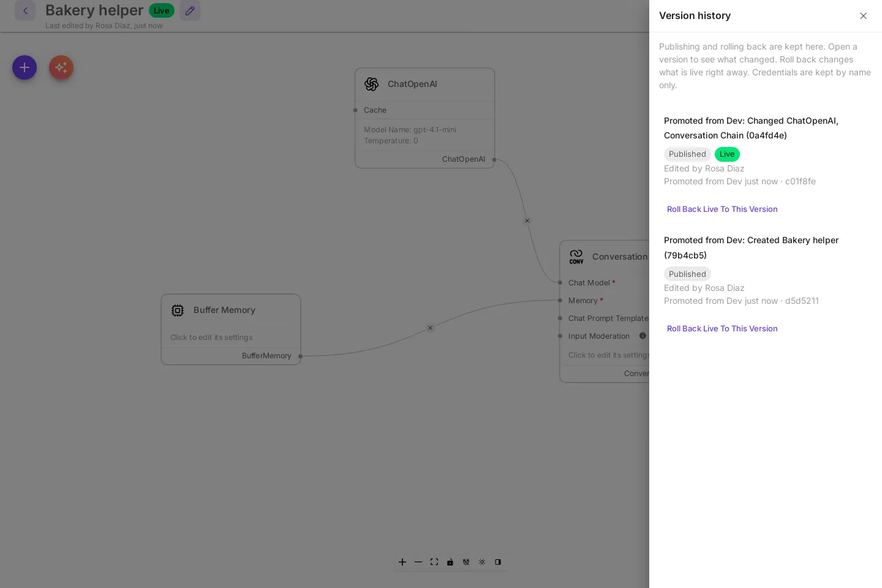Click Buffer Memory "Click to edit its settings"

point(211,337)
